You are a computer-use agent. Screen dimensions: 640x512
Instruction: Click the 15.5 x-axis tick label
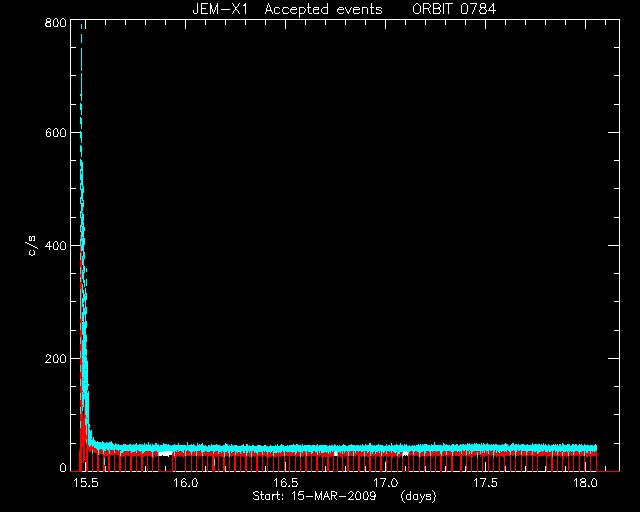(86, 483)
